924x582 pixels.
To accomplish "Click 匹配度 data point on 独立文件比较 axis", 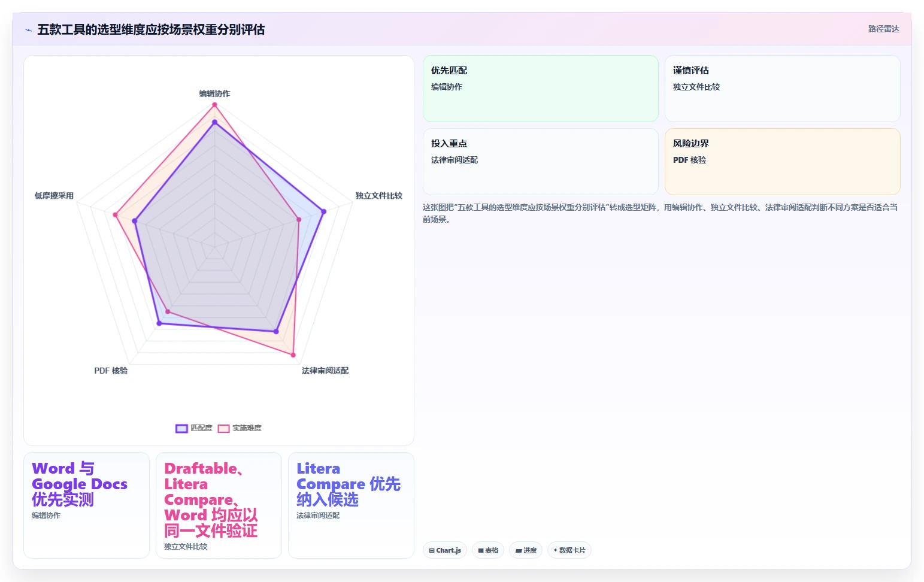I will tap(324, 211).
